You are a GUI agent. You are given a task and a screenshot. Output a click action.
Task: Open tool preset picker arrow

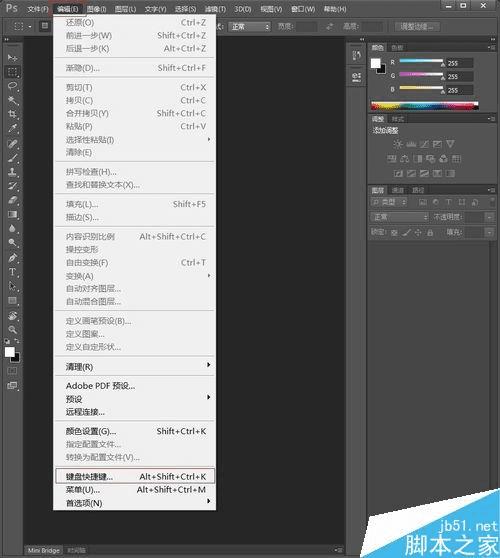(30, 27)
